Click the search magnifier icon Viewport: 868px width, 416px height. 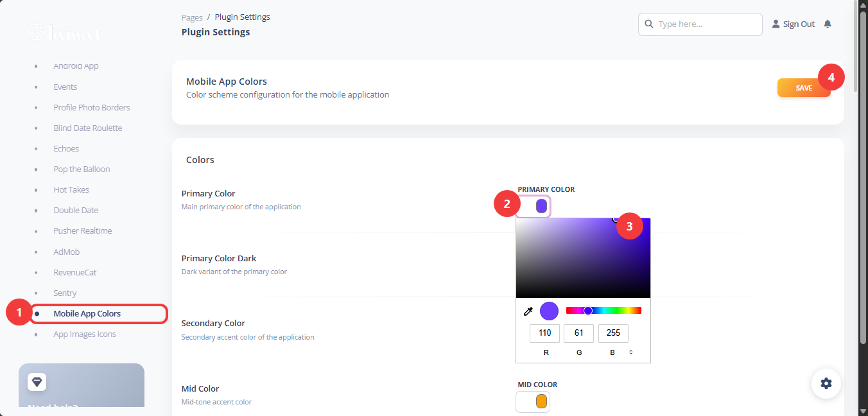click(648, 24)
